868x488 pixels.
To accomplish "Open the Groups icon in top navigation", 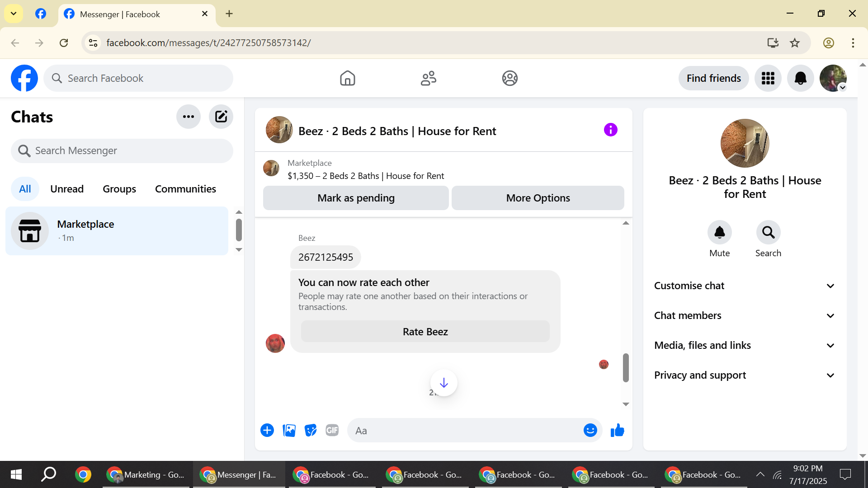I will (509, 78).
